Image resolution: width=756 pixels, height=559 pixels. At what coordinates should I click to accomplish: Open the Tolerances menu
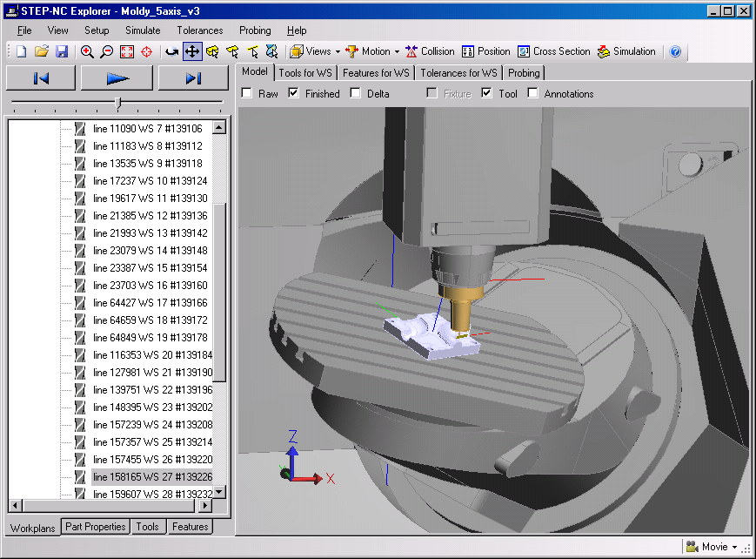(199, 30)
